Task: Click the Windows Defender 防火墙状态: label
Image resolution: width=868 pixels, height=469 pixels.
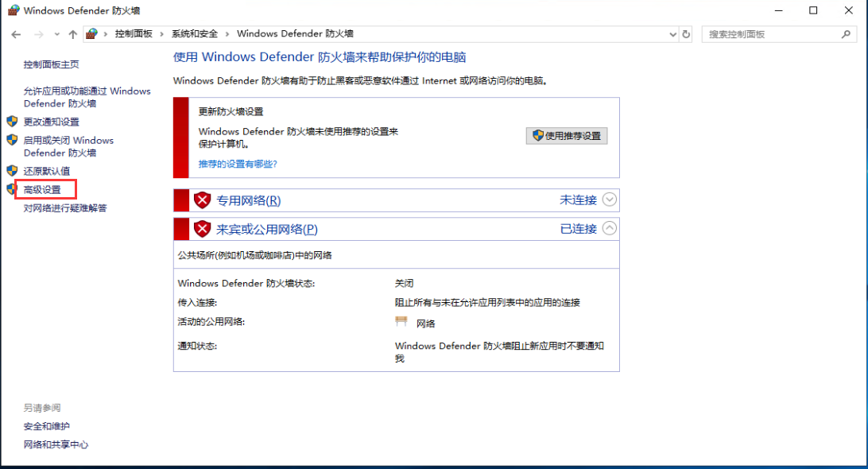Action: click(246, 284)
